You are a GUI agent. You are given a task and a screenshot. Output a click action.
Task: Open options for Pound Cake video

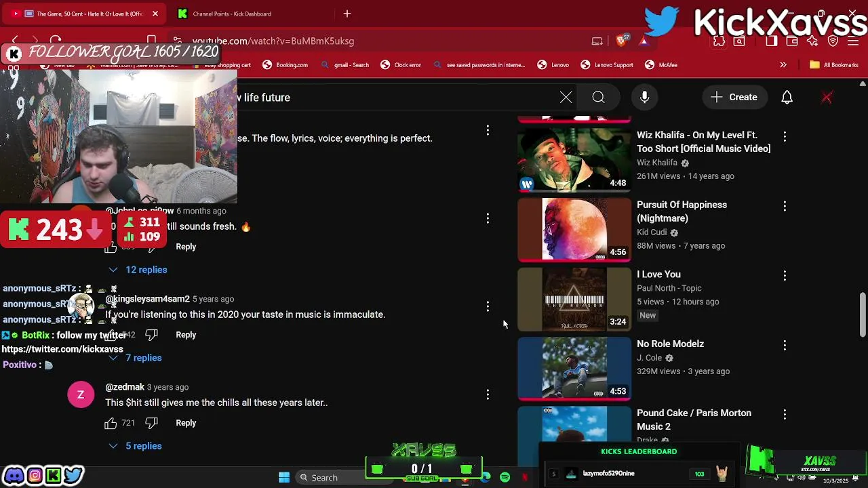click(785, 414)
